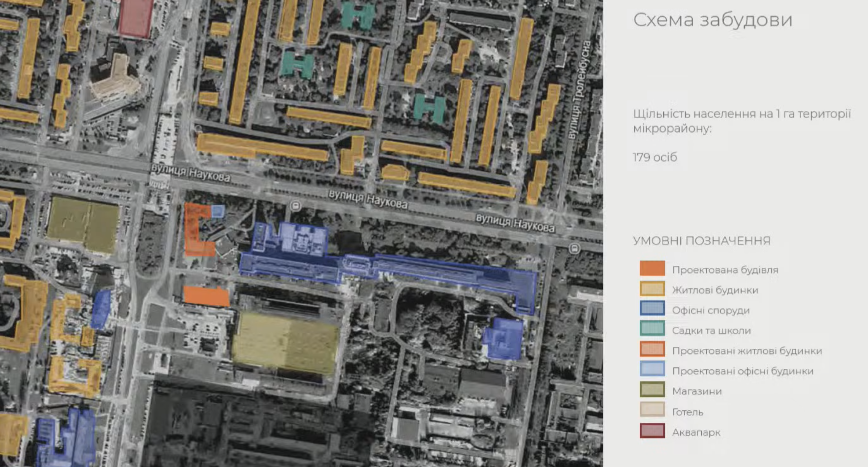Click the large yellow-olive store building in the center
Image resolution: width=868 pixels, height=467 pixels.
click(x=285, y=342)
